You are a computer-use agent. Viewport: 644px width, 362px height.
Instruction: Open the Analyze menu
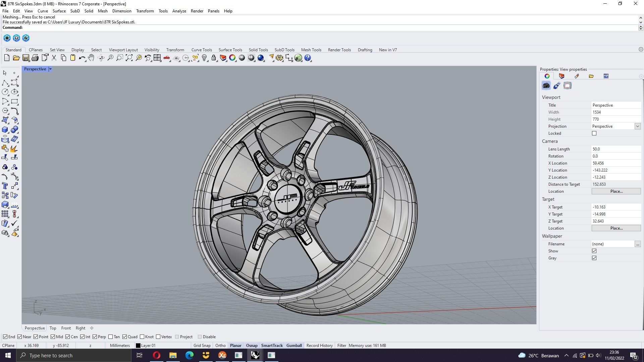click(179, 11)
